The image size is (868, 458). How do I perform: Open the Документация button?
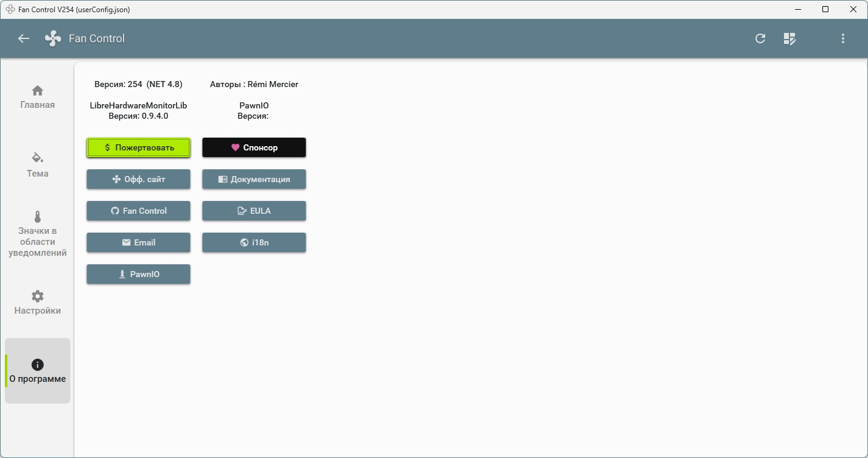[x=254, y=179]
